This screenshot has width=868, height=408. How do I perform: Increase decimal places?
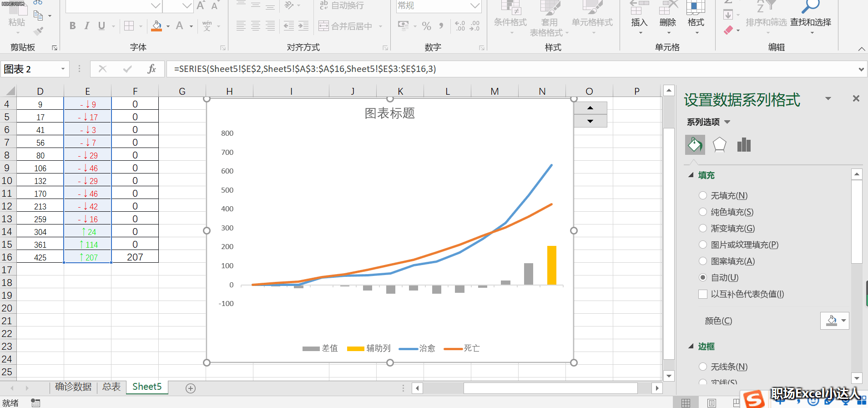coord(460,26)
